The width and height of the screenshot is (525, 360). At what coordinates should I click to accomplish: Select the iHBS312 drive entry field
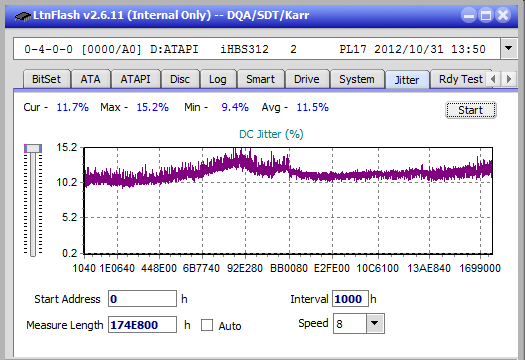coord(257,49)
